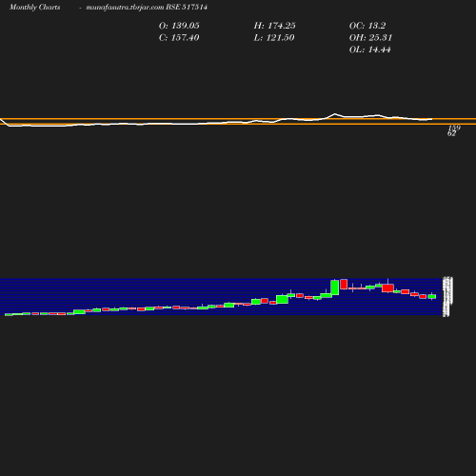476x476 pixels.
Task: Click the "OC: 13.2" reading
Action: (367, 26)
